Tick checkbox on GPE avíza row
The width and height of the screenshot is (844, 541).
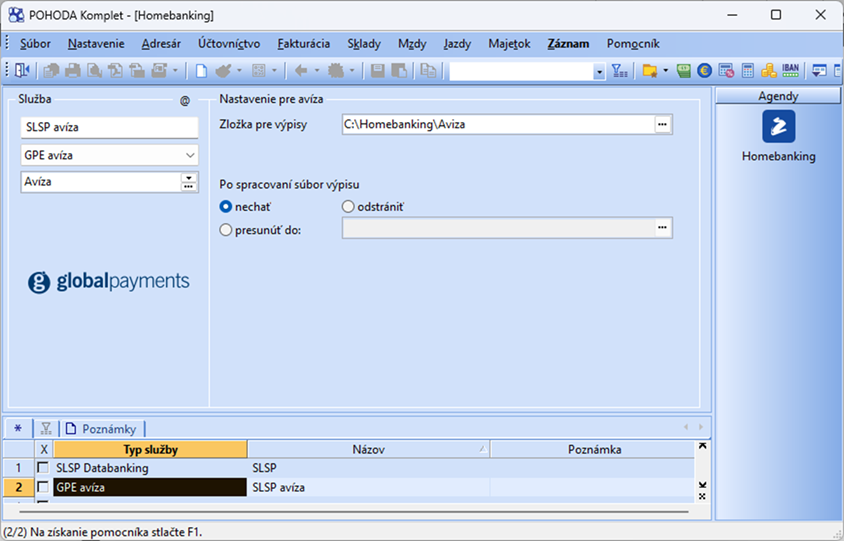click(43, 487)
